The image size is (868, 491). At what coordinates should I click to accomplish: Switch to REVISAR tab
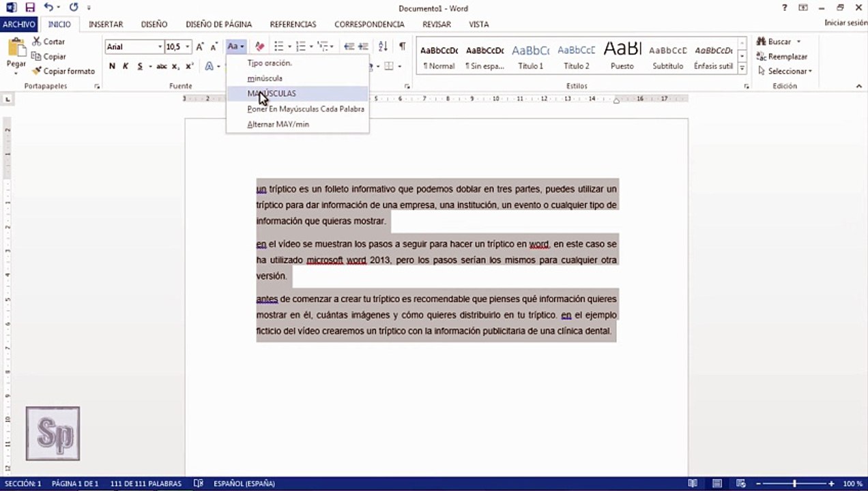[x=437, y=24]
